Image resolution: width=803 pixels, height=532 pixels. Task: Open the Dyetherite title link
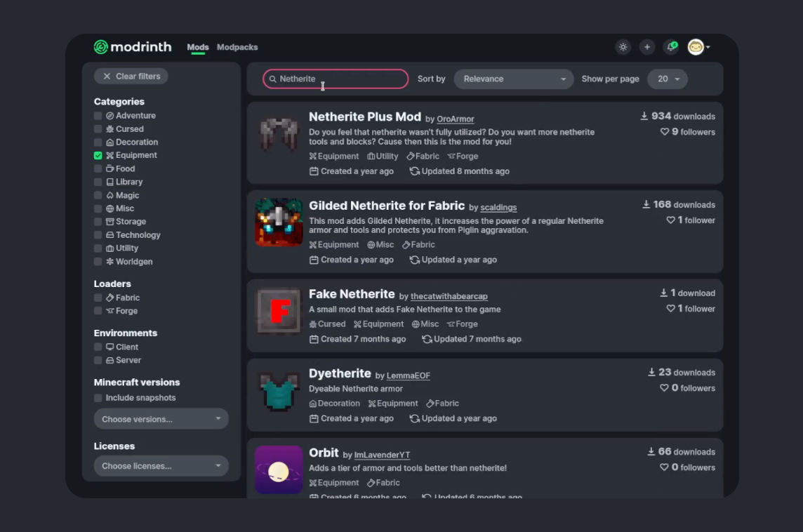(340, 373)
